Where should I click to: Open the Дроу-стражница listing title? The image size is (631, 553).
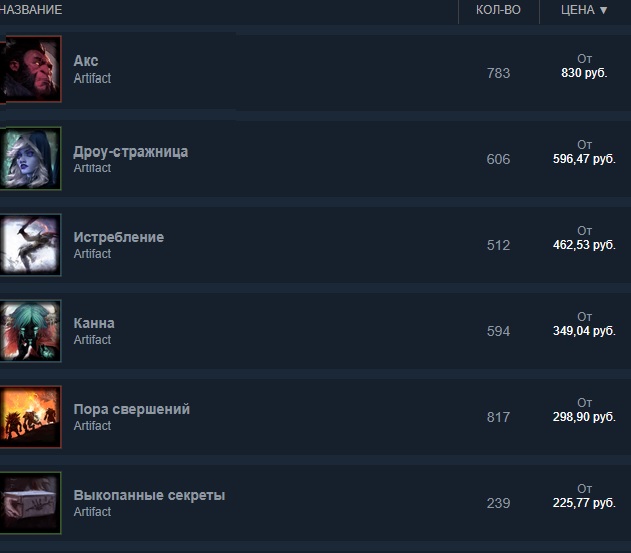(x=131, y=152)
